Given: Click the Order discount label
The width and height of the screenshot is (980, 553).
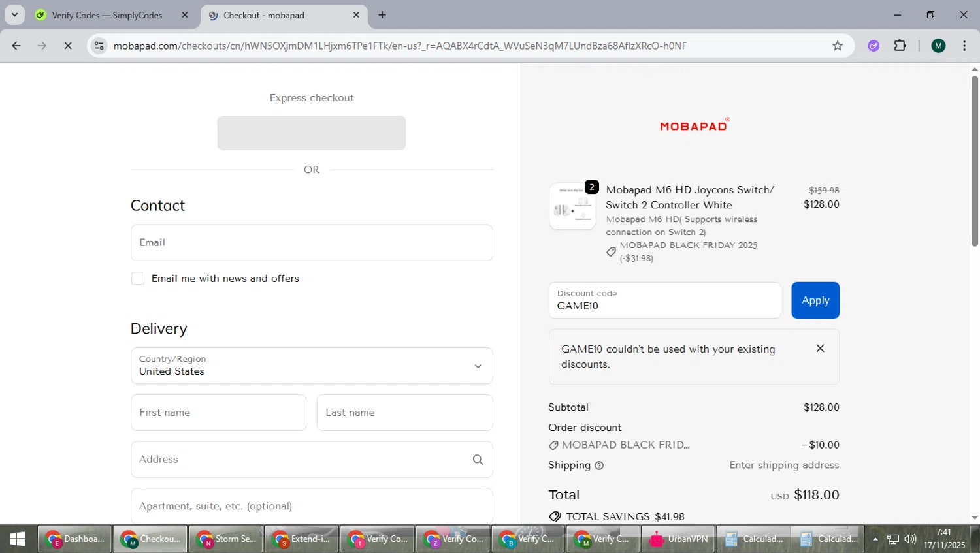Looking at the screenshot, I should 585,428.
